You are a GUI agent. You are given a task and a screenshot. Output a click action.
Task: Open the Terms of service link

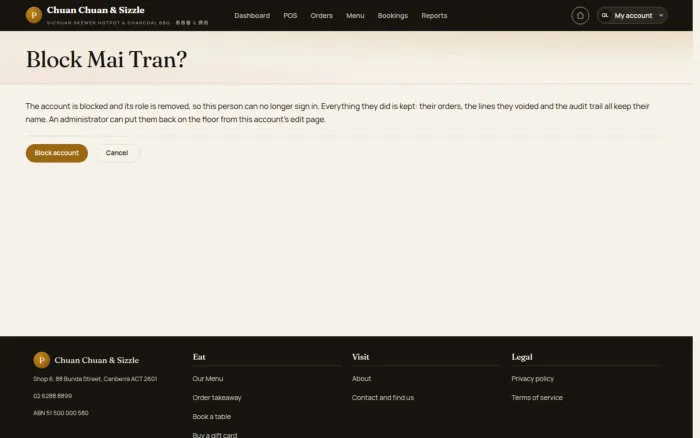pos(537,397)
